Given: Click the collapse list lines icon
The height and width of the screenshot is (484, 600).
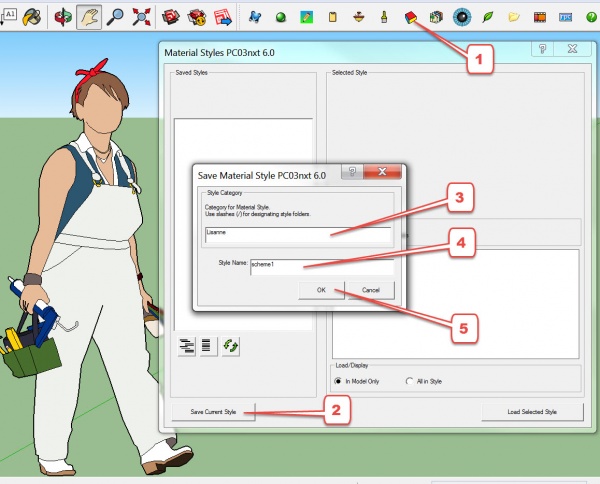Looking at the screenshot, I should (207, 344).
